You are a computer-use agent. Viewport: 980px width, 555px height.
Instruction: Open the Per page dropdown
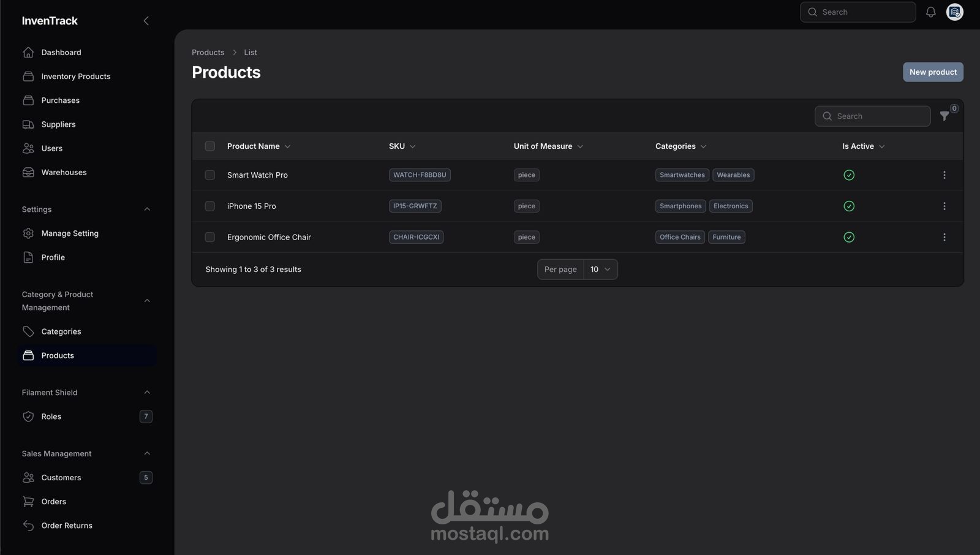pos(600,269)
